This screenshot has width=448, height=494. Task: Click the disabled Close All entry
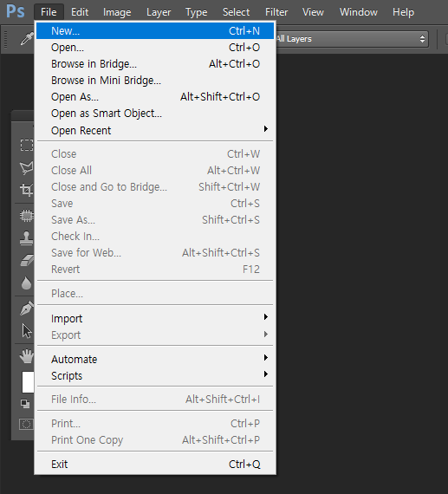pos(155,171)
